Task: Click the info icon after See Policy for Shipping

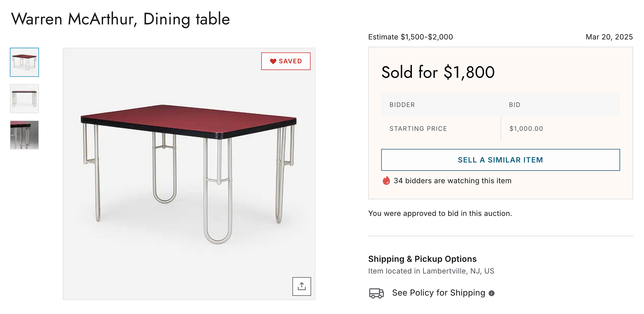Action: 492,293
